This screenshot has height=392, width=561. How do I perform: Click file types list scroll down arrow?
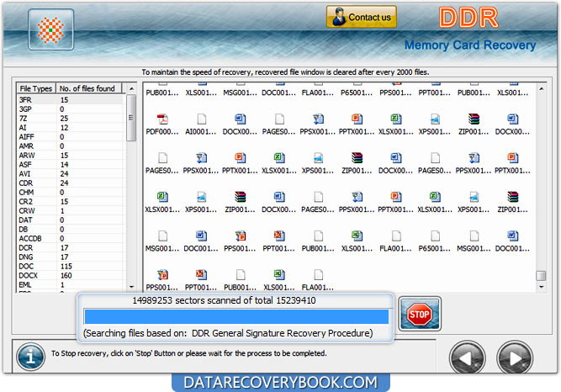131,287
